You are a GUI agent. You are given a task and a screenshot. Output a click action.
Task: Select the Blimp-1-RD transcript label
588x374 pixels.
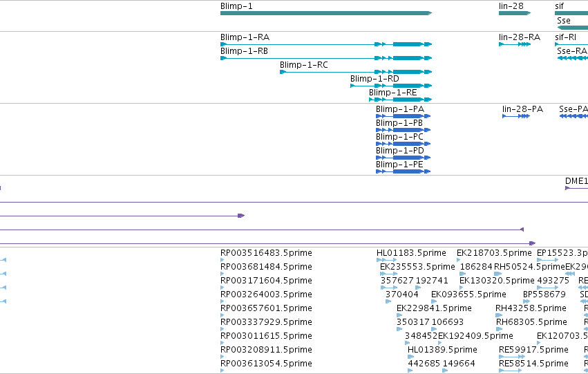(374, 79)
